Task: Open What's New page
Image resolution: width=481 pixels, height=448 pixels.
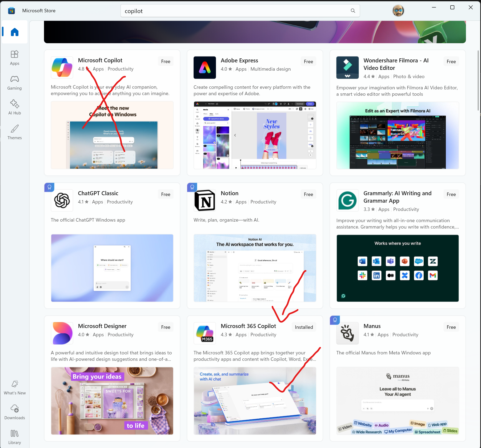Action: (x=15, y=387)
